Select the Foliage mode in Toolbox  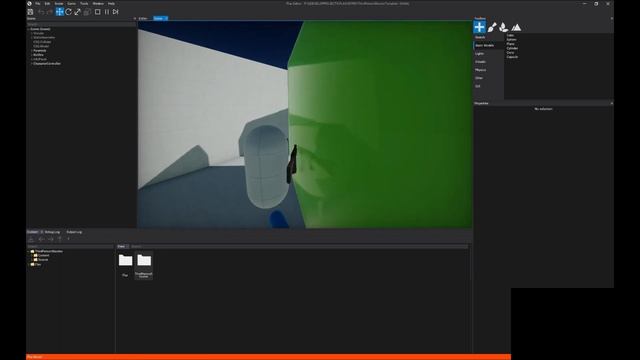pos(504,27)
